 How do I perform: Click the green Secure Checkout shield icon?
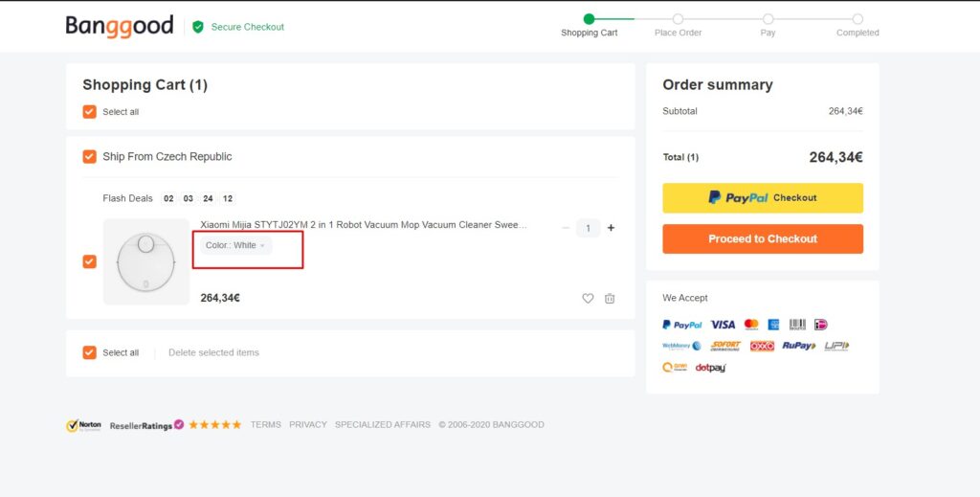click(x=198, y=27)
